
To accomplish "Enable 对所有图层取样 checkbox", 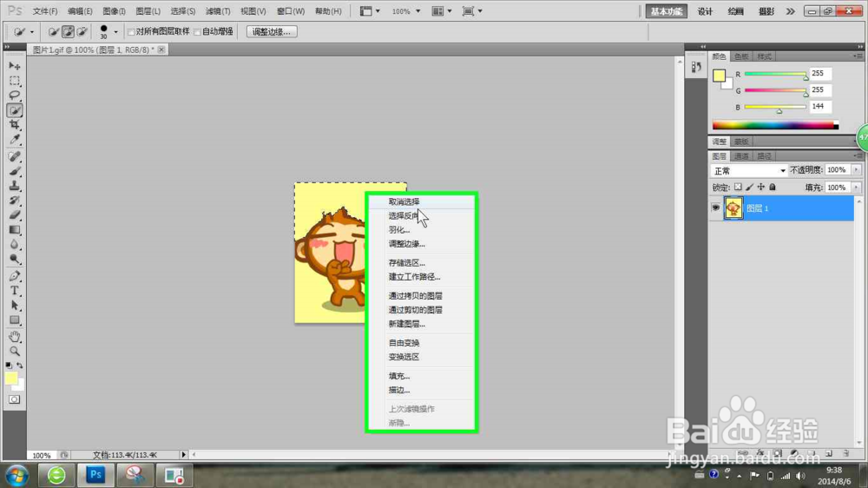I will click(131, 32).
